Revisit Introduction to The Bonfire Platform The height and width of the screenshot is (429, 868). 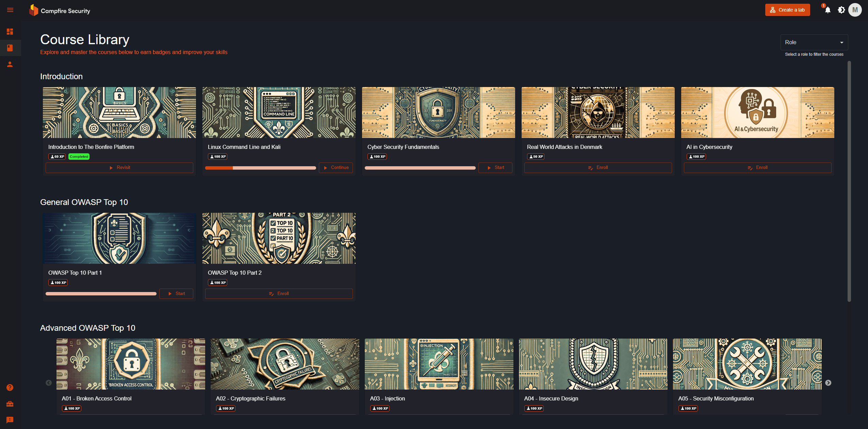point(119,168)
